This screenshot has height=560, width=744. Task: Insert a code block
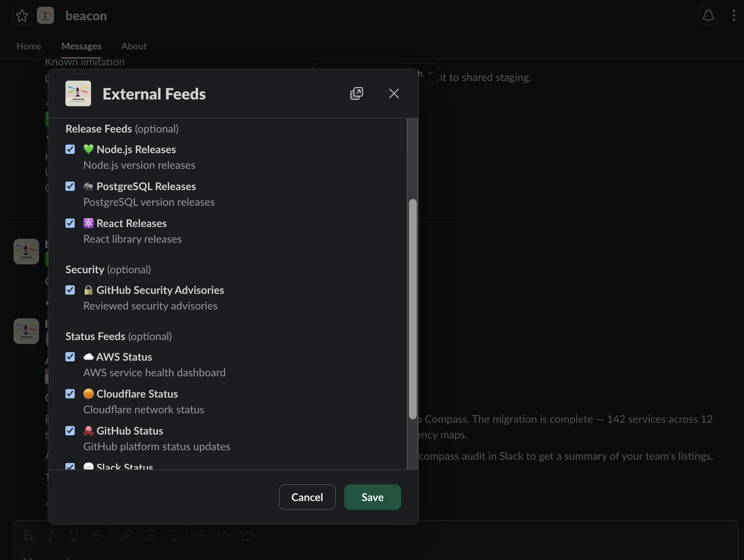(246, 535)
